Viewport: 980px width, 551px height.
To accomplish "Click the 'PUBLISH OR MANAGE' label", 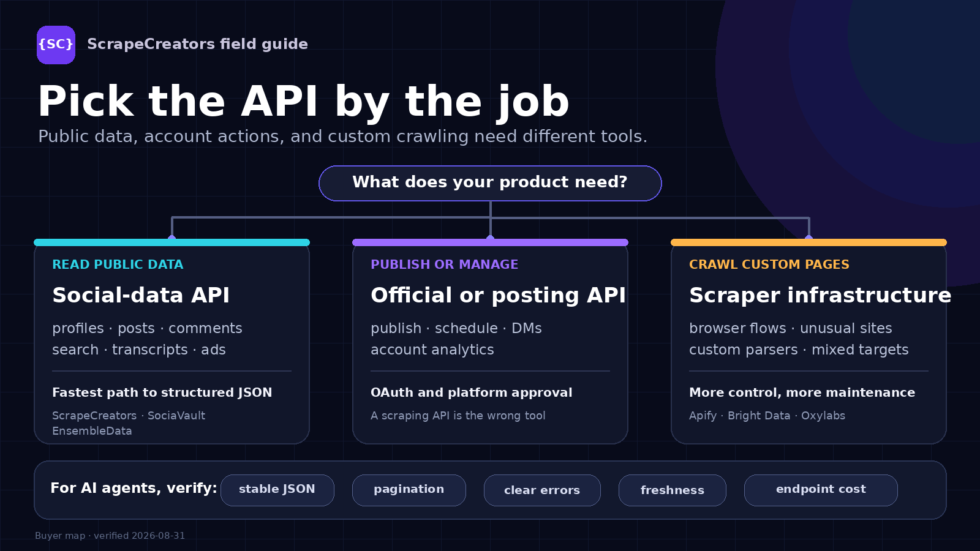I will pyautogui.click(x=444, y=264).
